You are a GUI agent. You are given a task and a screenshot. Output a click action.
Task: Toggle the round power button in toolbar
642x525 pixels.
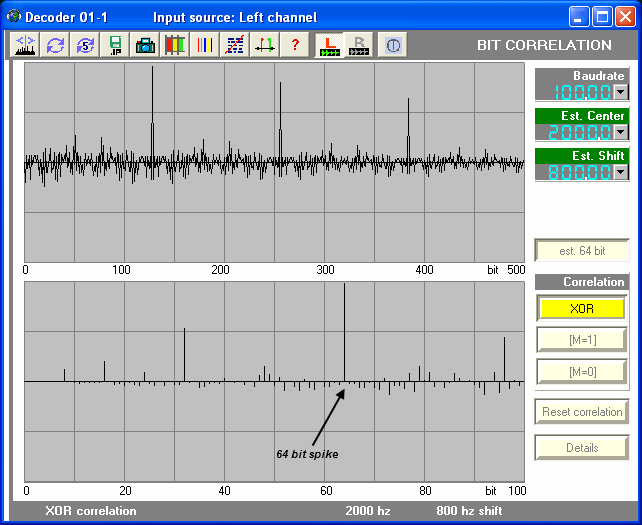point(392,45)
